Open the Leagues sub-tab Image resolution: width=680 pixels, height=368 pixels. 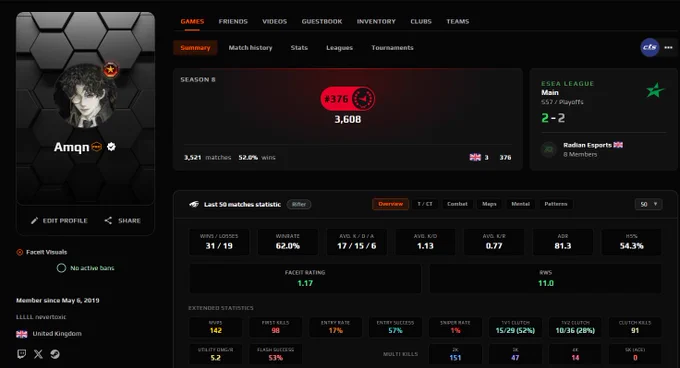coord(339,48)
